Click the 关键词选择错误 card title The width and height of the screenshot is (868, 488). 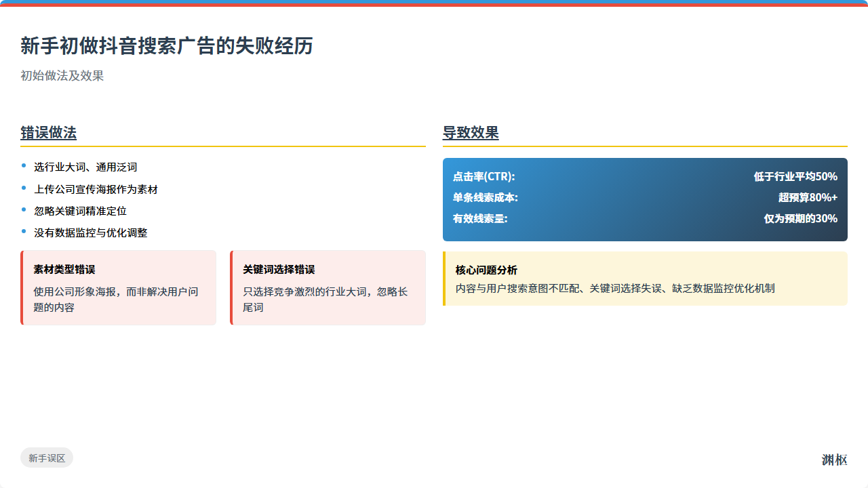[279, 269]
